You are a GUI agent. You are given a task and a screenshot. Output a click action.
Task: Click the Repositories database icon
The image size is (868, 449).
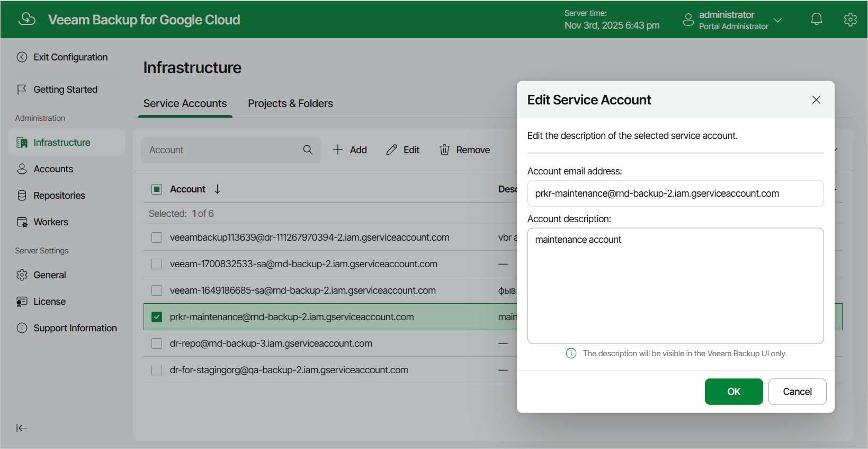pos(22,196)
